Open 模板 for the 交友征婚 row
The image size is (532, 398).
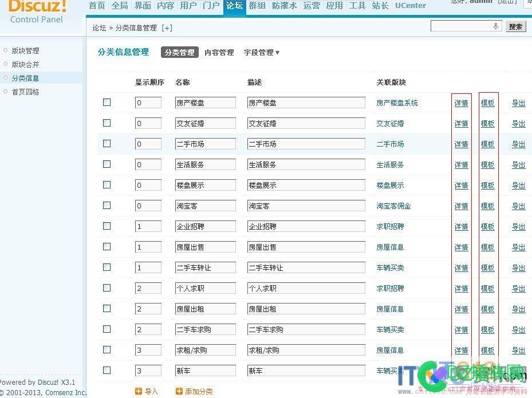[x=487, y=124]
